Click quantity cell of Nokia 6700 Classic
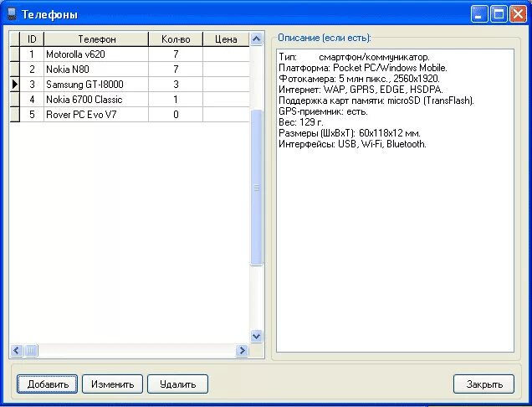This screenshot has height=407, width=532. 176,100
